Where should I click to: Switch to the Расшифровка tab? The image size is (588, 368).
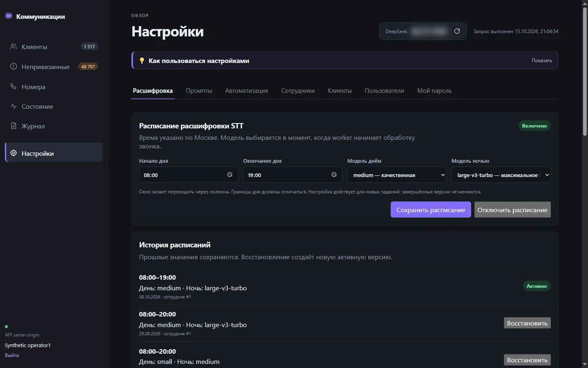pos(153,91)
